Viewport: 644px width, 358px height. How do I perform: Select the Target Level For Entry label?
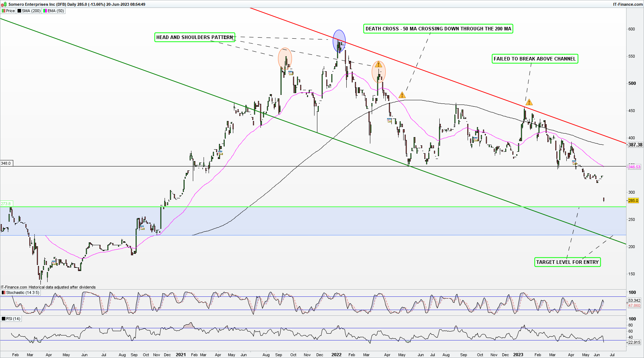[567, 262]
